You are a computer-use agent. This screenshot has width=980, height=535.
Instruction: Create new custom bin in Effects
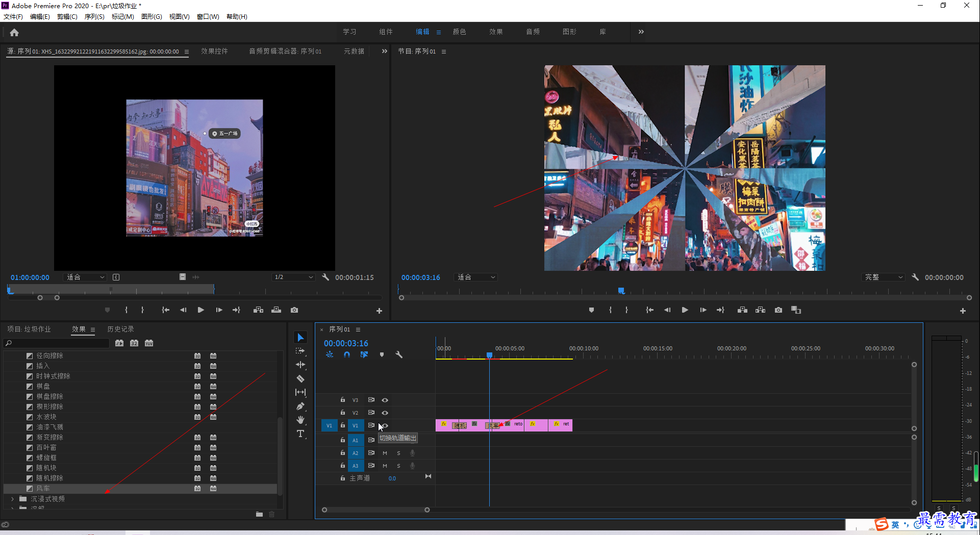[259, 514]
